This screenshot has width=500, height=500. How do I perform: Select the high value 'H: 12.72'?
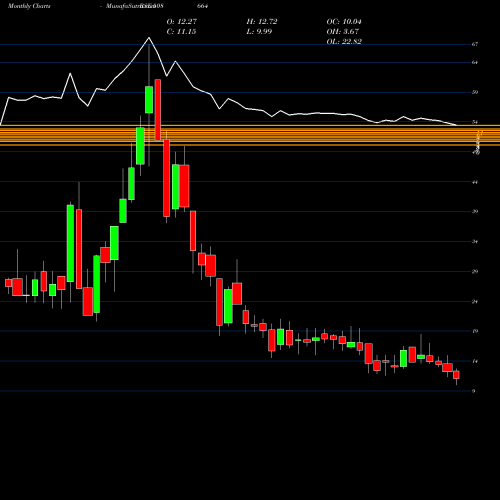[x=262, y=22]
